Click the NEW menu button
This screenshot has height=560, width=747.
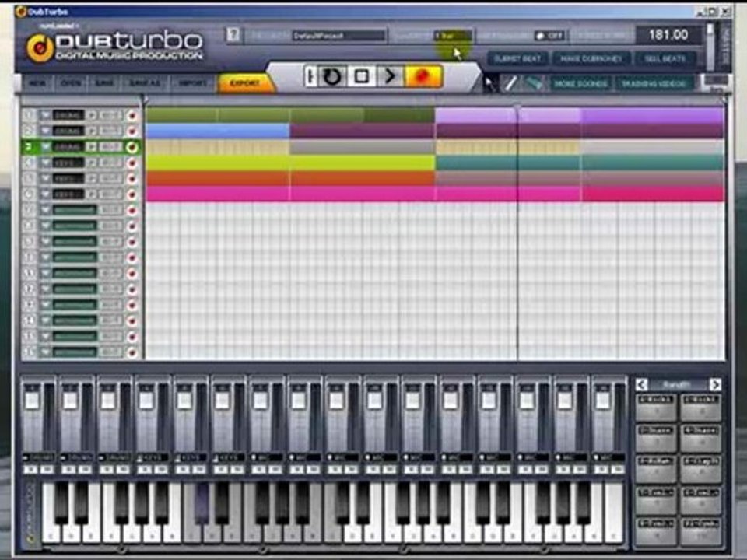[37, 83]
